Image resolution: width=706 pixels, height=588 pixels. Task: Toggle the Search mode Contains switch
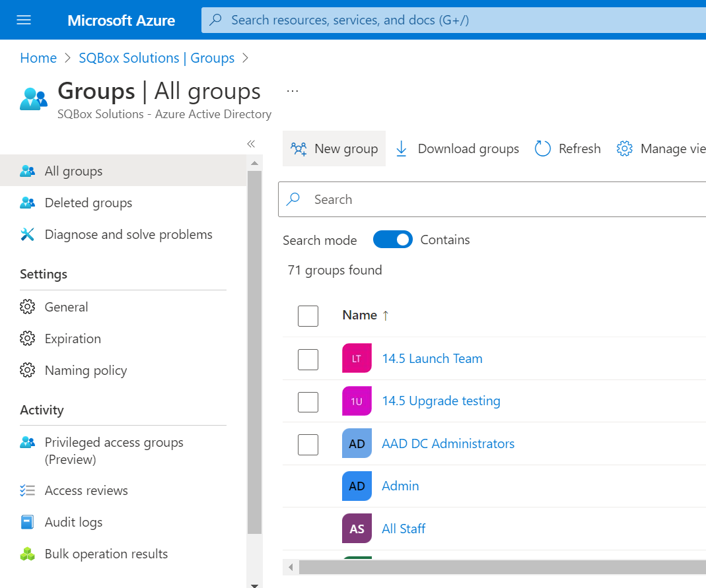pos(392,240)
